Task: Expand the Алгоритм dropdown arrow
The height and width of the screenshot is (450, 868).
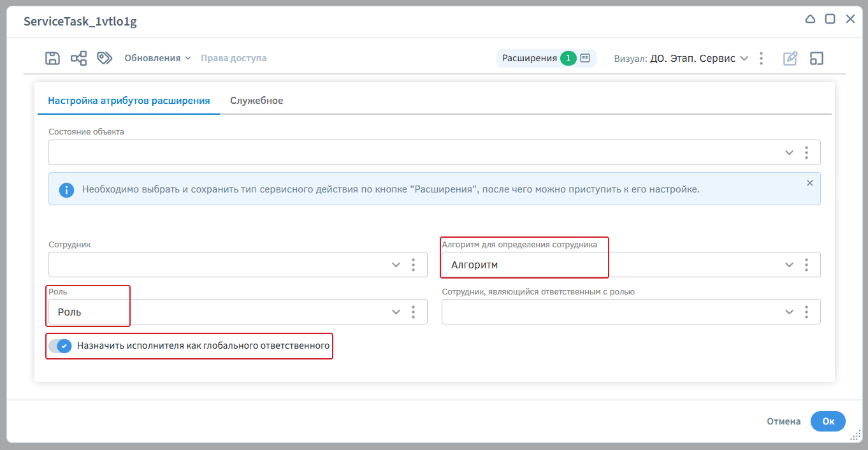Action: coord(789,265)
